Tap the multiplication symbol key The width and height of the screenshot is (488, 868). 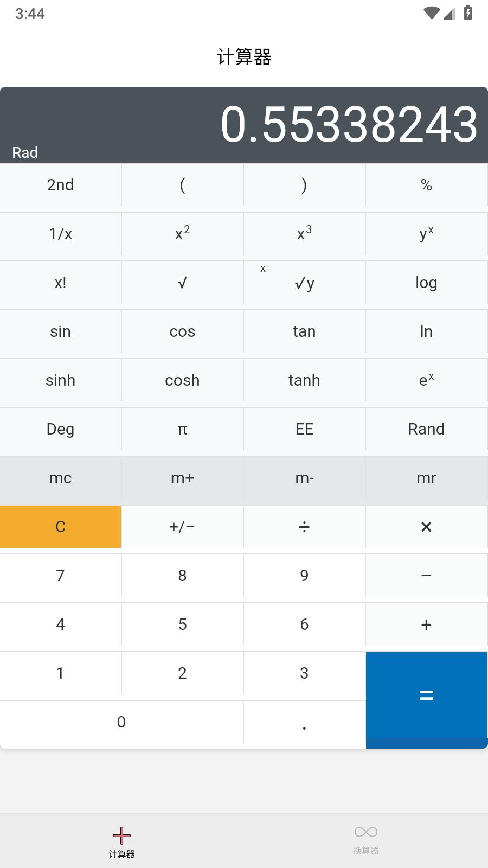point(426,527)
